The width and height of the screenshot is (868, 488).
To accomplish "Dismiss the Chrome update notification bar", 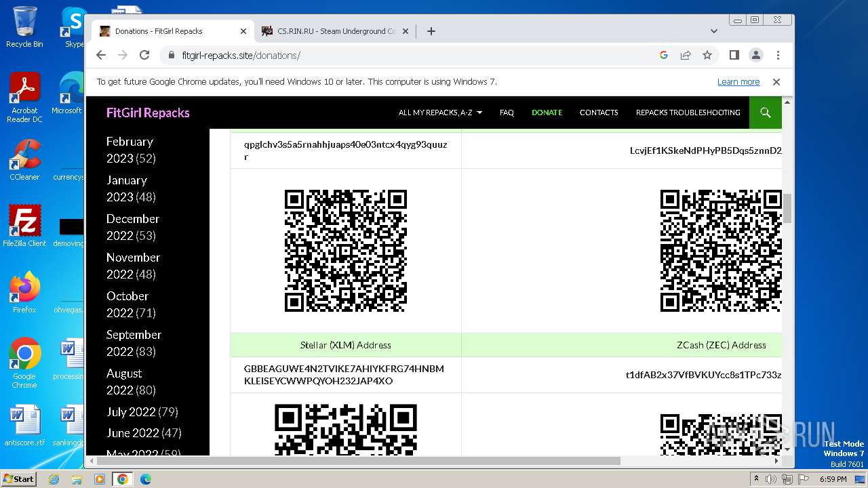I will point(776,82).
